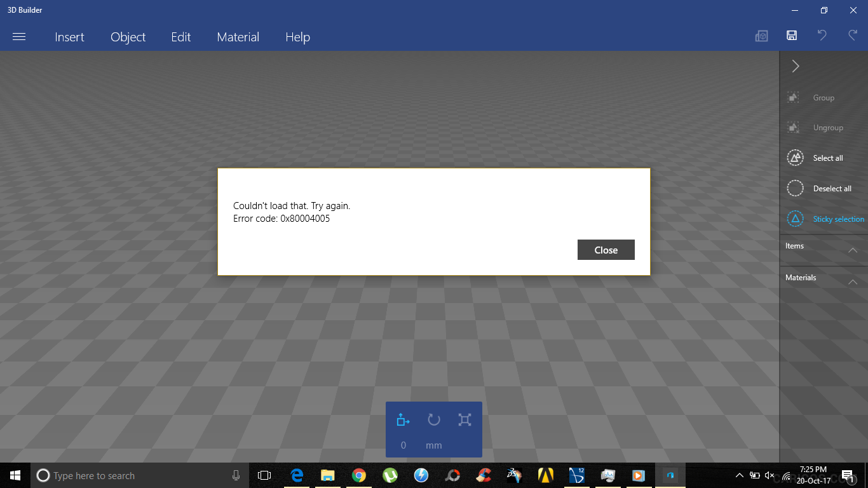Screen dimensions: 868x488
Task: Undo the last action
Action: pyautogui.click(x=822, y=36)
